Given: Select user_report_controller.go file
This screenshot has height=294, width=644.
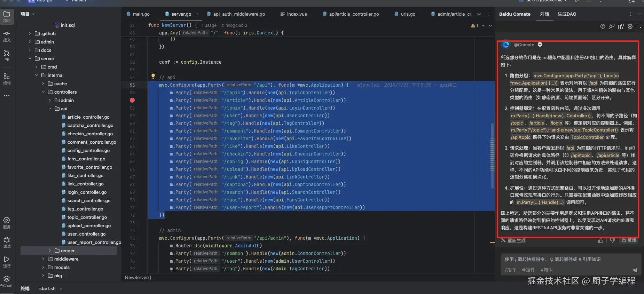Looking at the screenshot, I should pos(91,243).
